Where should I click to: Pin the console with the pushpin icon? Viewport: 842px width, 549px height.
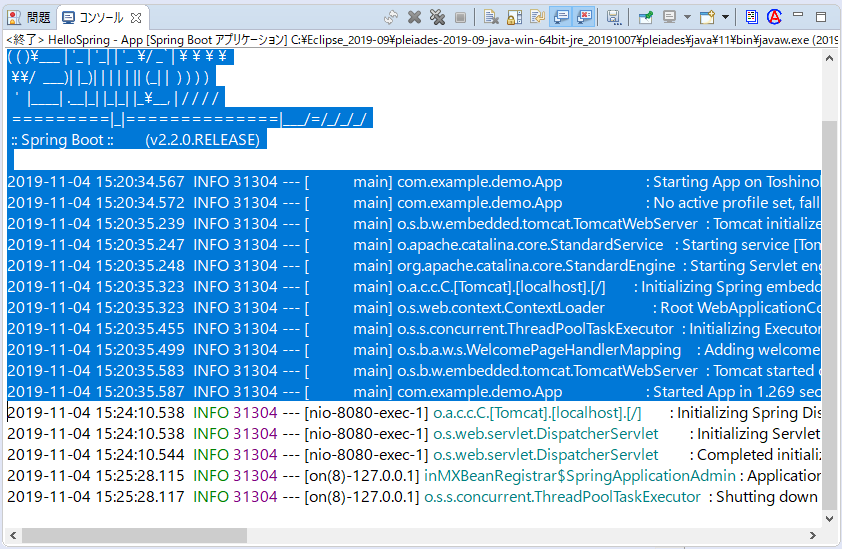coord(645,17)
